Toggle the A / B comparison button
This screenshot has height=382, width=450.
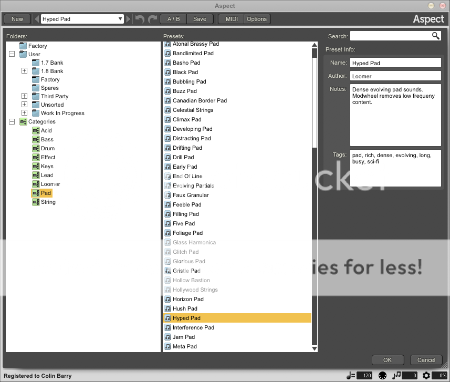click(173, 19)
